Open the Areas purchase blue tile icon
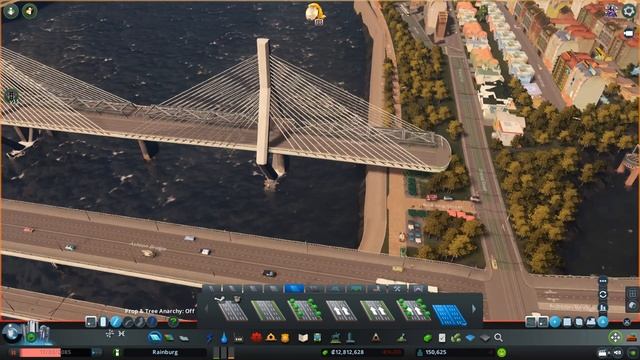Image resolution: width=640 pixels, height=360 pixels. (x=471, y=338)
